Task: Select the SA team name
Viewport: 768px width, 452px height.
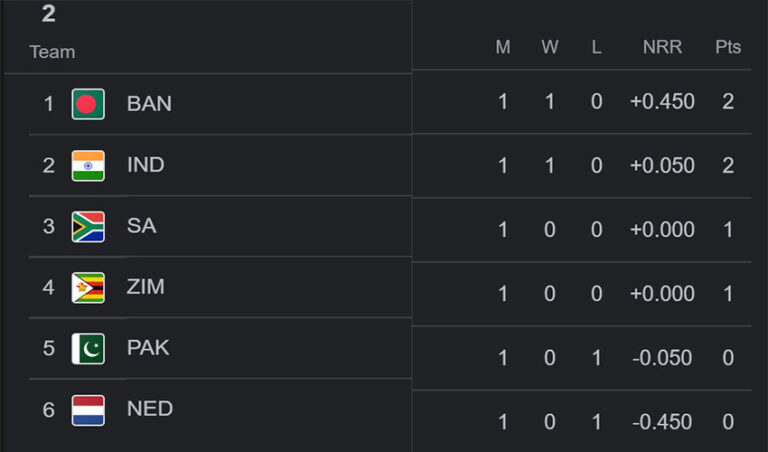Action: click(141, 226)
